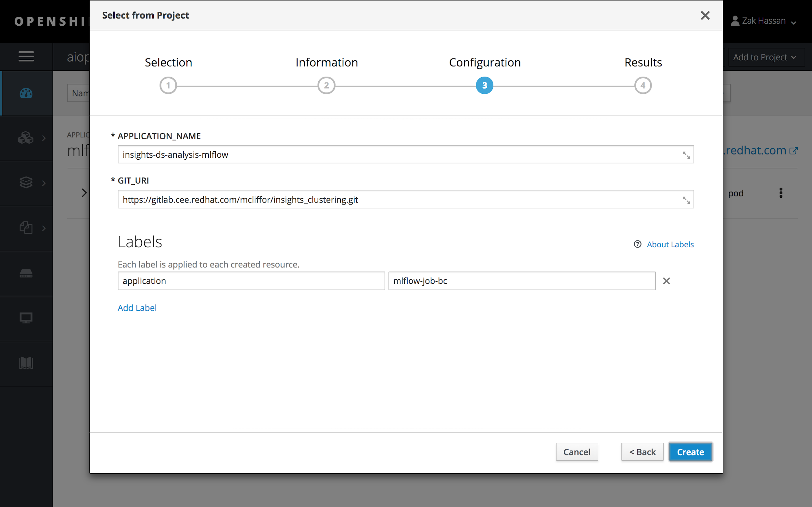Click the Add Label link

tap(137, 307)
